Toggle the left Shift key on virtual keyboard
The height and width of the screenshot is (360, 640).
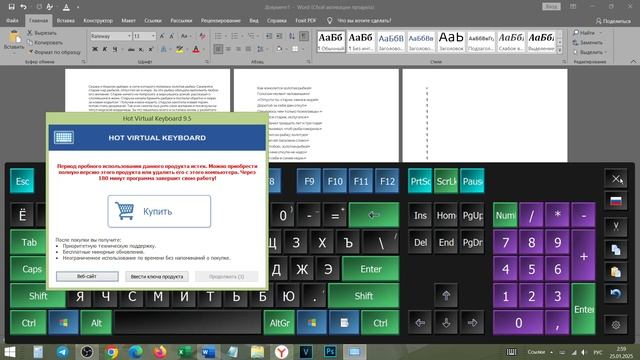(38, 296)
